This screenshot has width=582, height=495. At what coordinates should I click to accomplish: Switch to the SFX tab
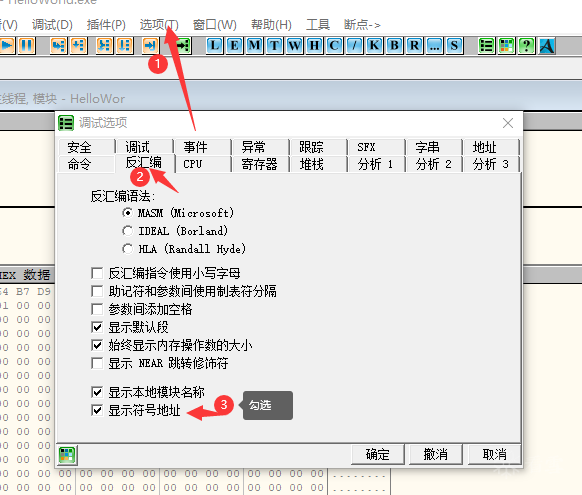[x=376, y=147]
